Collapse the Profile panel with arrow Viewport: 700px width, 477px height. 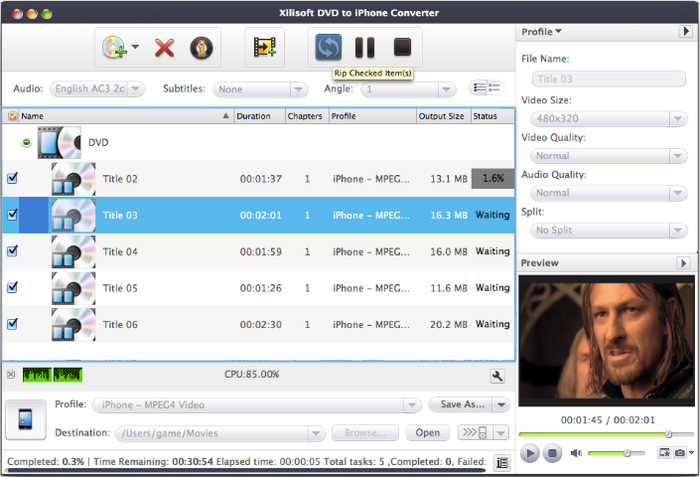[685, 31]
